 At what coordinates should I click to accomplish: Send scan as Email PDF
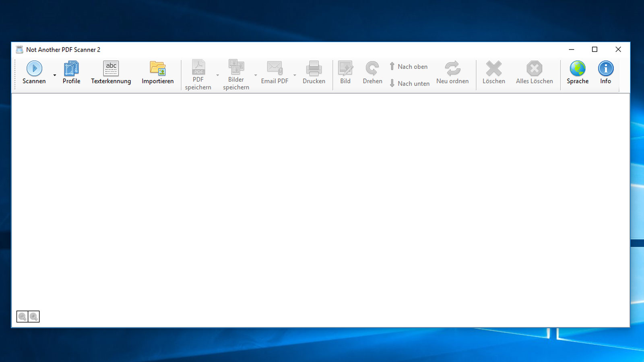[275, 72]
